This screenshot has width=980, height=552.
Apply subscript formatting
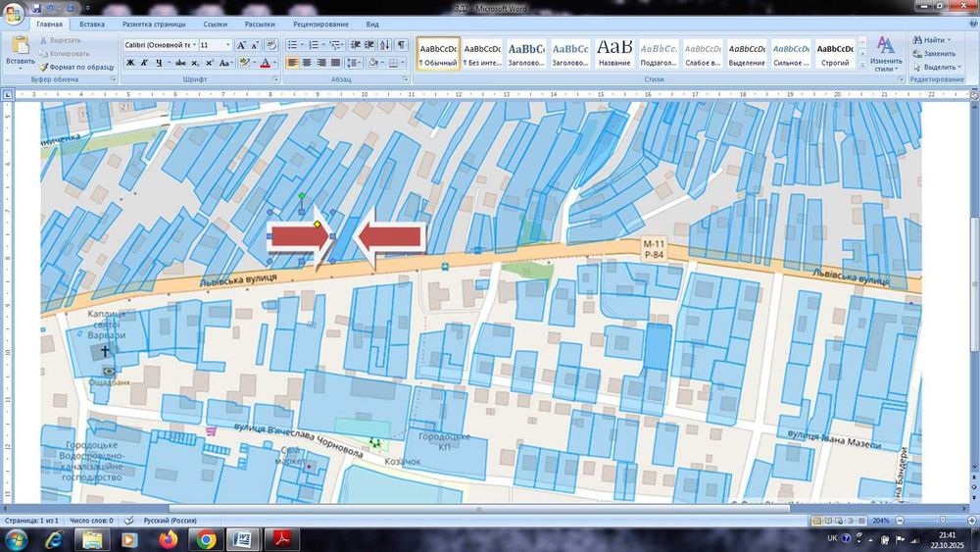click(x=195, y=63)
